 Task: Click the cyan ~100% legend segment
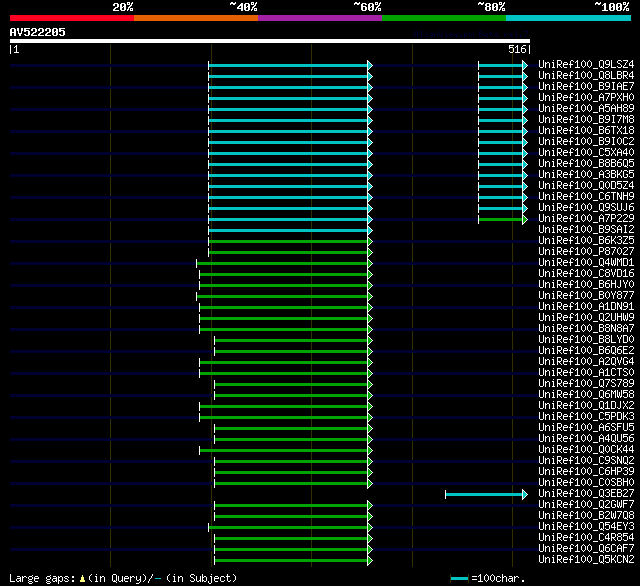click(x=567, y=18)
